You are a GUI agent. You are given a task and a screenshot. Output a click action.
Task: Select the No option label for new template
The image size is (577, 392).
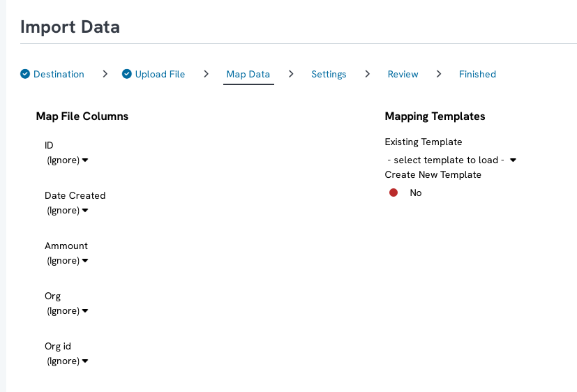click(x=416, y=193)
